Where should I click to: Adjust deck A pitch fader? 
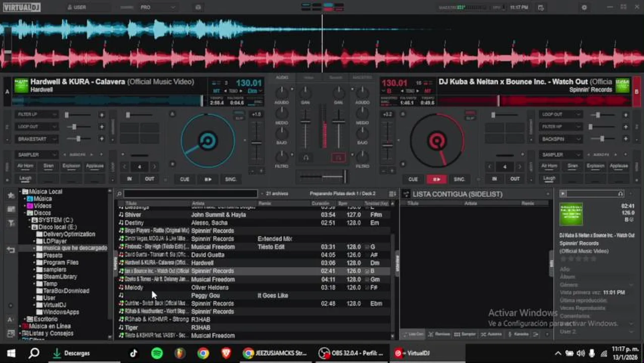coord(257,143)
